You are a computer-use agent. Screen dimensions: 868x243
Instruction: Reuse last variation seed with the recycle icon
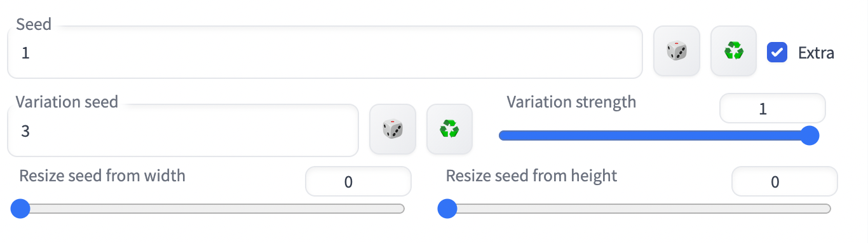pos(449,130)
